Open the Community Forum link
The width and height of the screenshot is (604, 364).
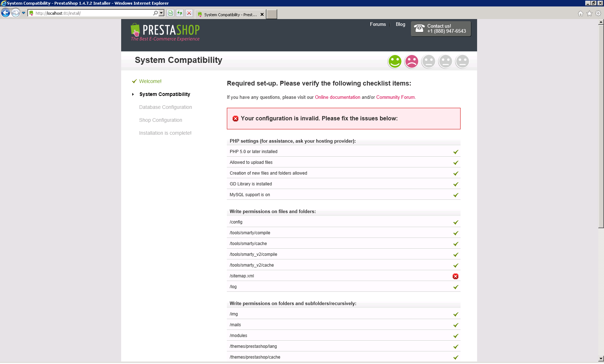click(395, 97)
